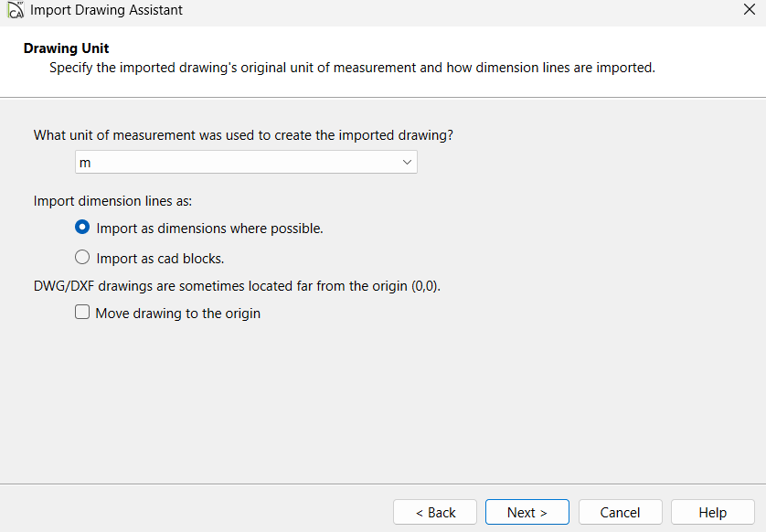Choose the "Import as cad blocks" radio button
Viewport: 766px width, 532px height.
(82, 258)
